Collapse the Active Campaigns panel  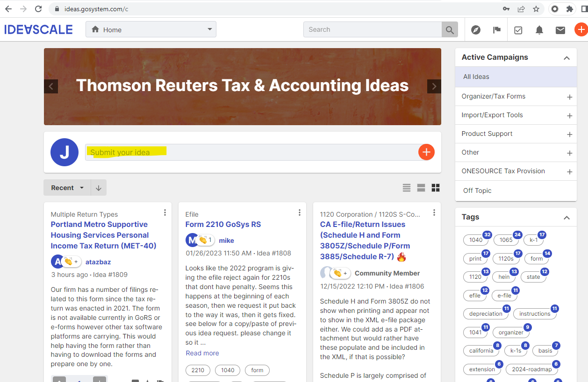coord(566,58)
